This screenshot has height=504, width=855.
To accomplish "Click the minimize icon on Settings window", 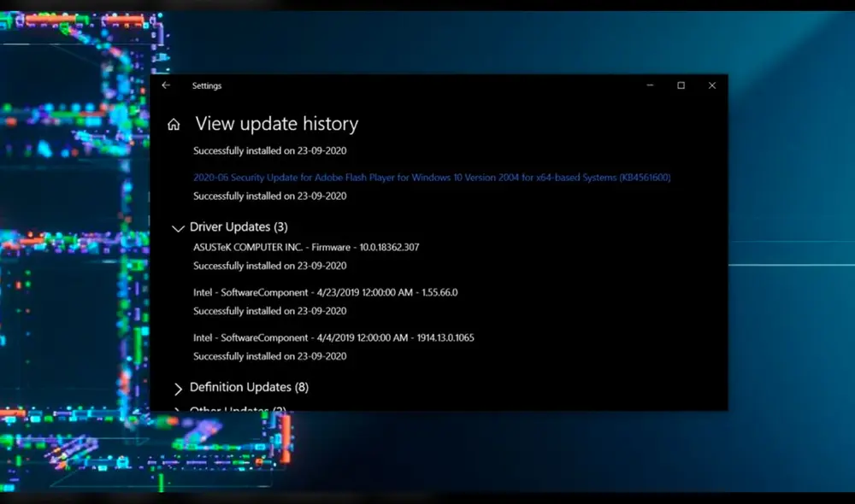I will click(x=649, y=85).
